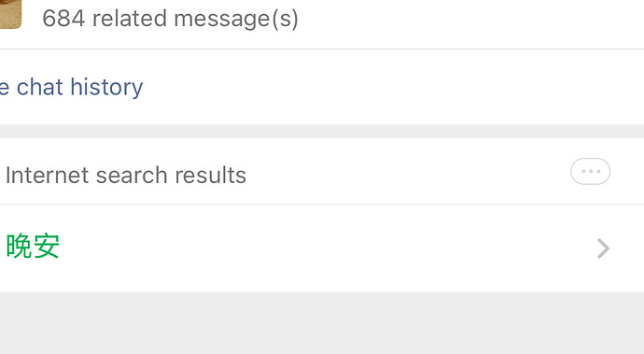Tap the gray divider above Internet search results
The image size is (644, 354).
tap(322, 131)
